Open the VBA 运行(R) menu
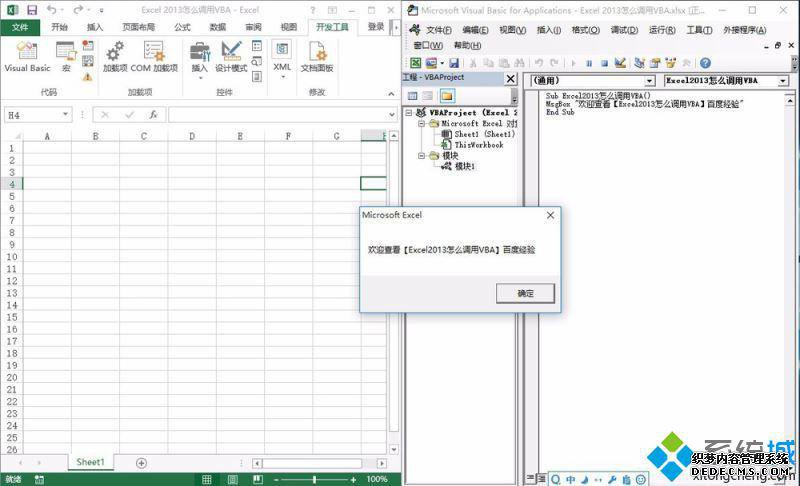 point(662,30)
